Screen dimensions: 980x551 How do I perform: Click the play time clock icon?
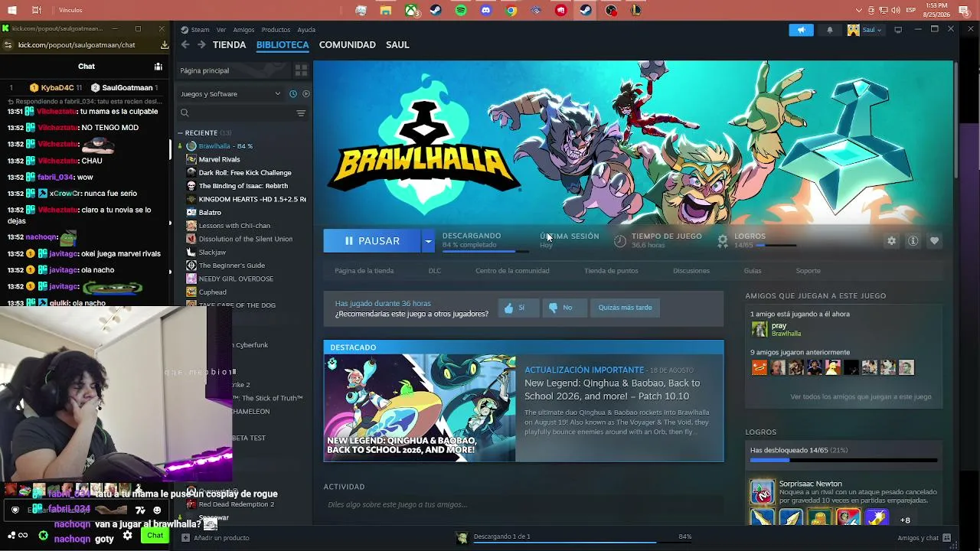[x=620, y=240]
